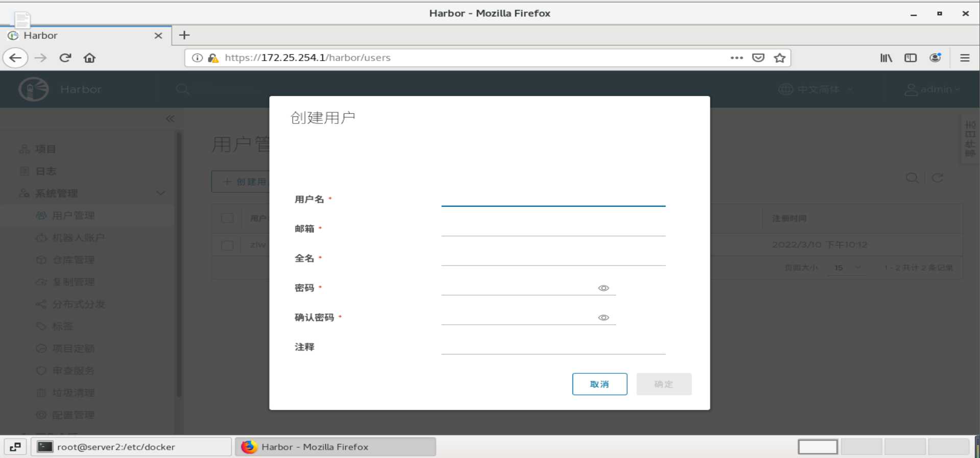980x458 pixels.
Task: Focus the 确认密码 input field
Action: (x=518, y=317)
